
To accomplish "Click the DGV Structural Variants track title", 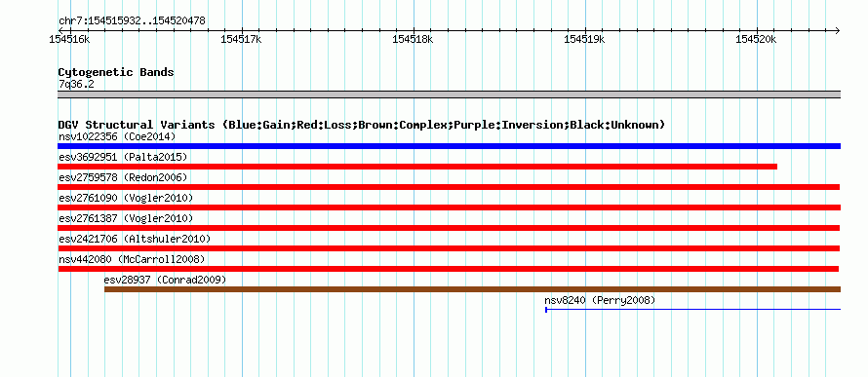I will pos(362,125).
